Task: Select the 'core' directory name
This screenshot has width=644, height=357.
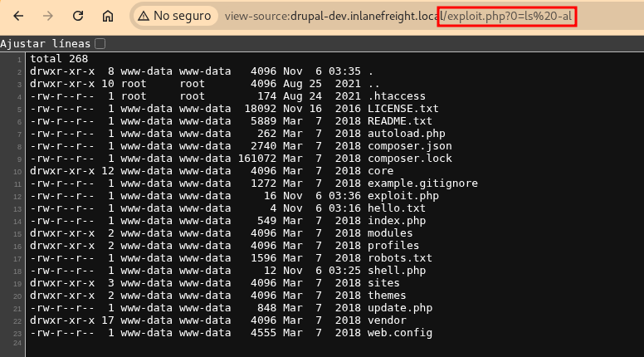Action: pyautogui.click(x=380, y=171)
